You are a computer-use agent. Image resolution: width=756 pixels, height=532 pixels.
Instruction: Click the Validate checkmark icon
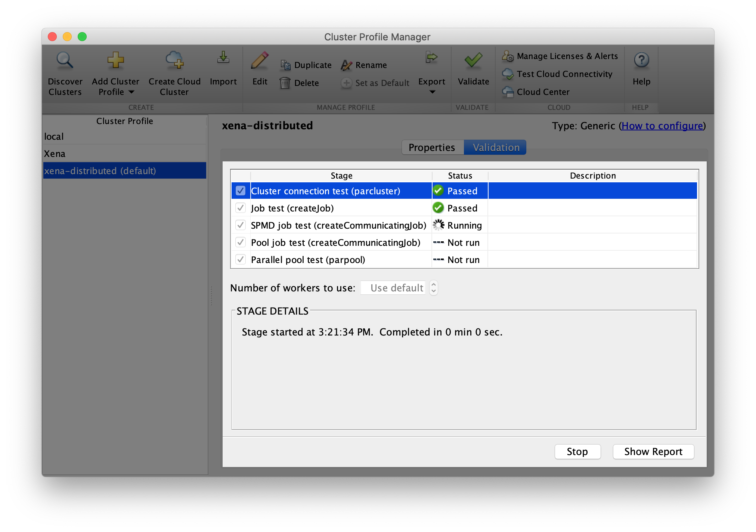click(473, 60)
